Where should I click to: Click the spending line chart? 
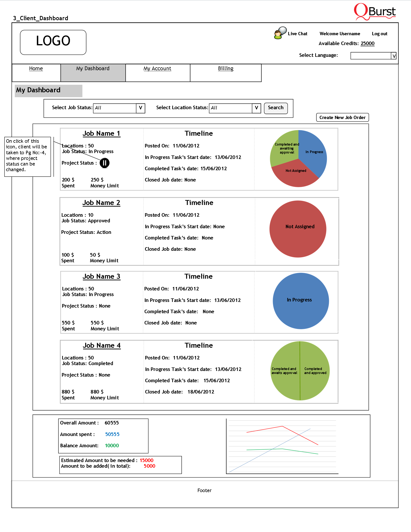(282, 446)
